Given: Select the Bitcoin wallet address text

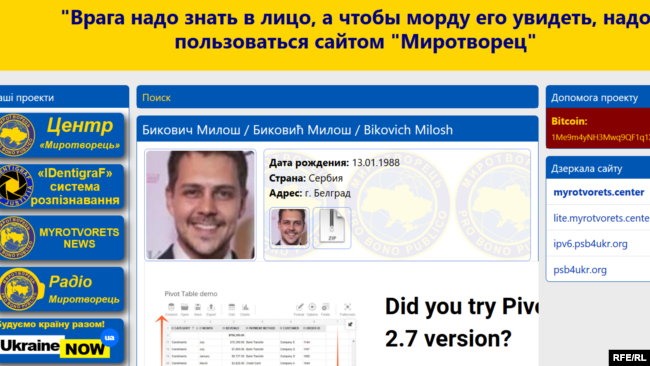Looking at the screenshot, I should pos(601,137).
